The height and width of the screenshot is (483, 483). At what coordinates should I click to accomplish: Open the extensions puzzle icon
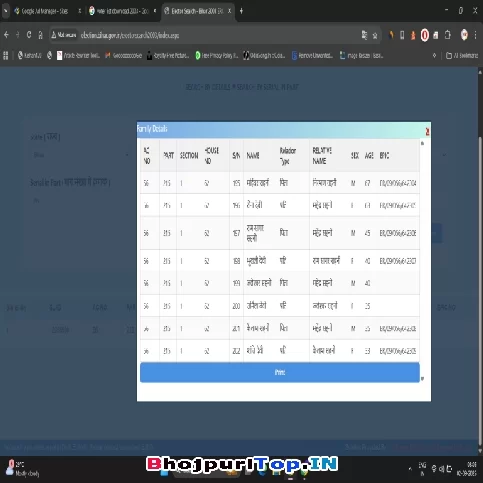pyautogui.click(x=448, y=35)
